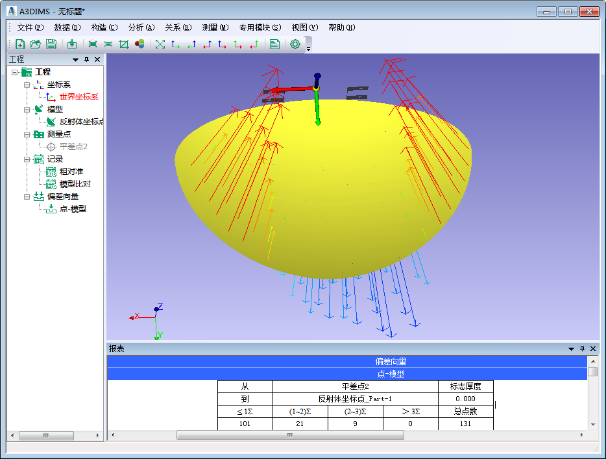Pin the 工程 project panel

click(86, 60)
